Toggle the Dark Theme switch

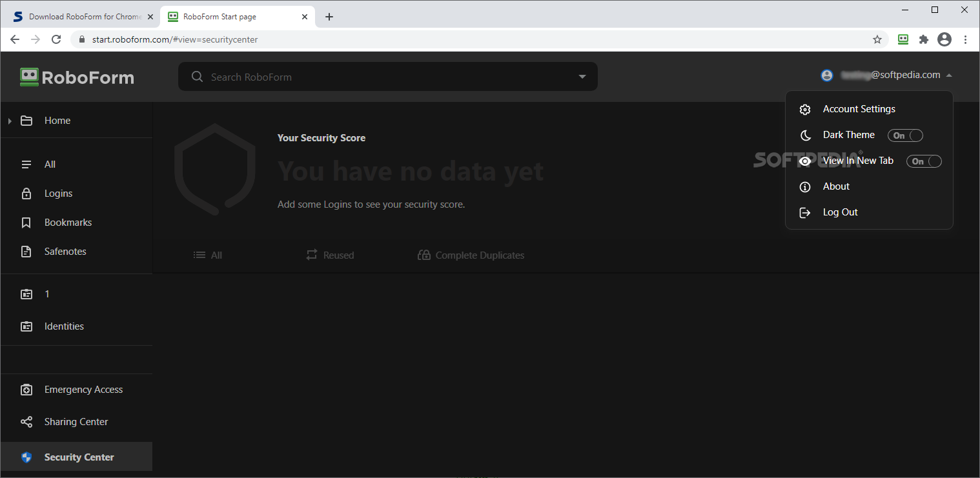(x=905, y=135)
